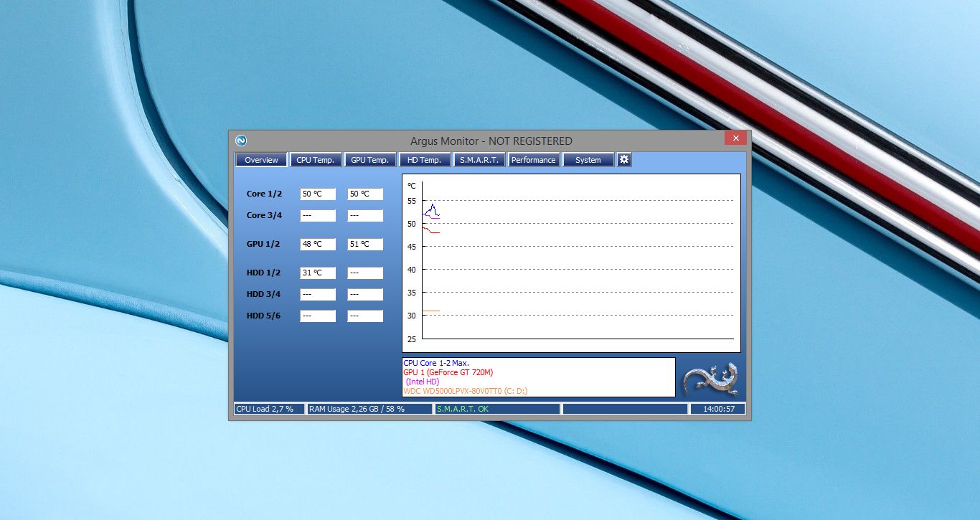Click the first HDD 5/6 empty field
This screenshot has width=980, height=520.
(x=318, y=316)
